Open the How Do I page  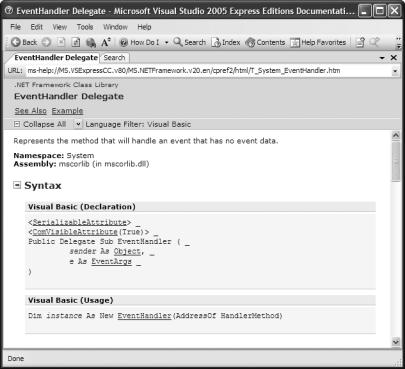coord(140,42)
